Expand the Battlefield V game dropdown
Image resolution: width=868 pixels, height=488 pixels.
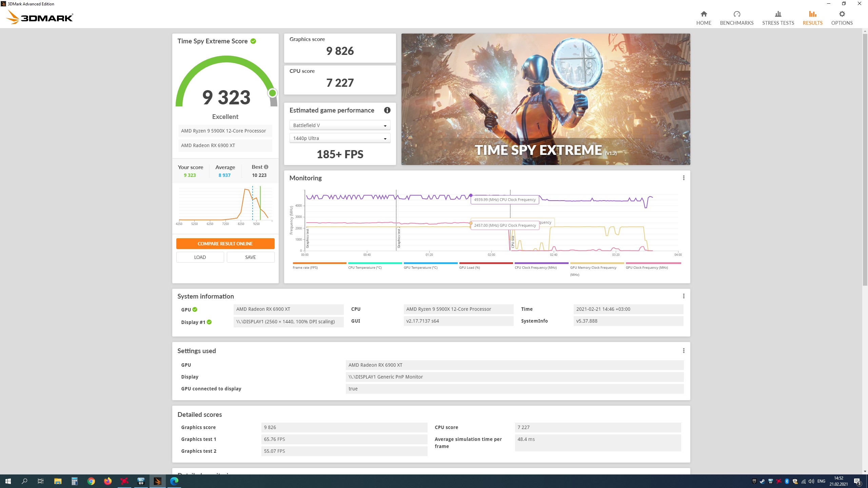[340, 125]
